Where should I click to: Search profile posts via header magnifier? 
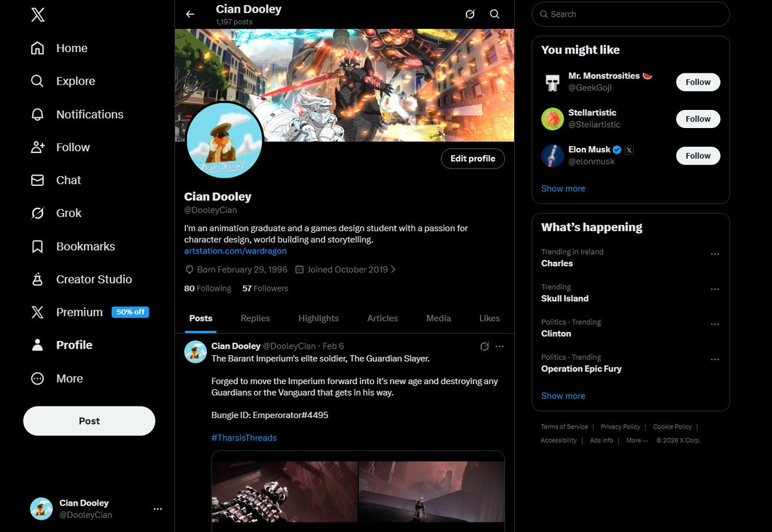pyautogui.click(x=495, y=14)
